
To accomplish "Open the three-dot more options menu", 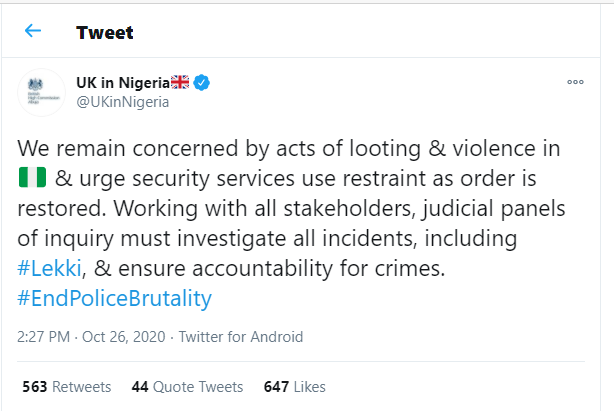I will point(575,82).
